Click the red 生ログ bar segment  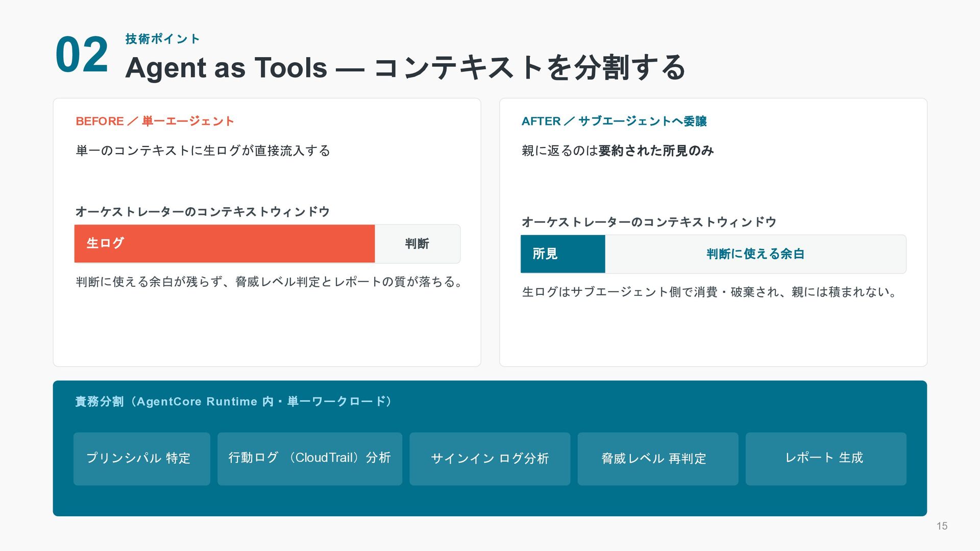225,243
